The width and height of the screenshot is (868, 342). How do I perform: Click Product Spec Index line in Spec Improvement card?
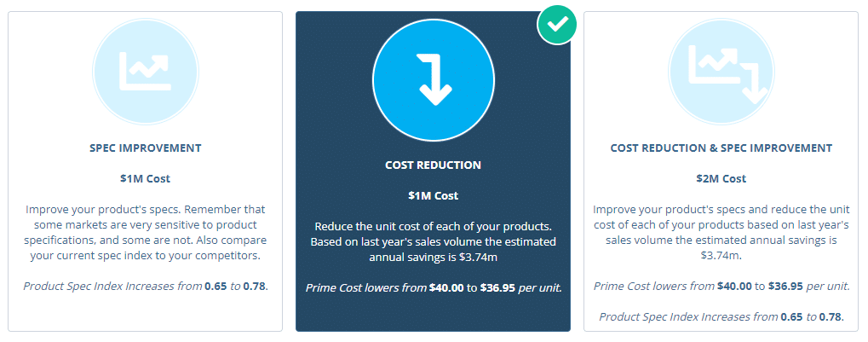[146, 287]
